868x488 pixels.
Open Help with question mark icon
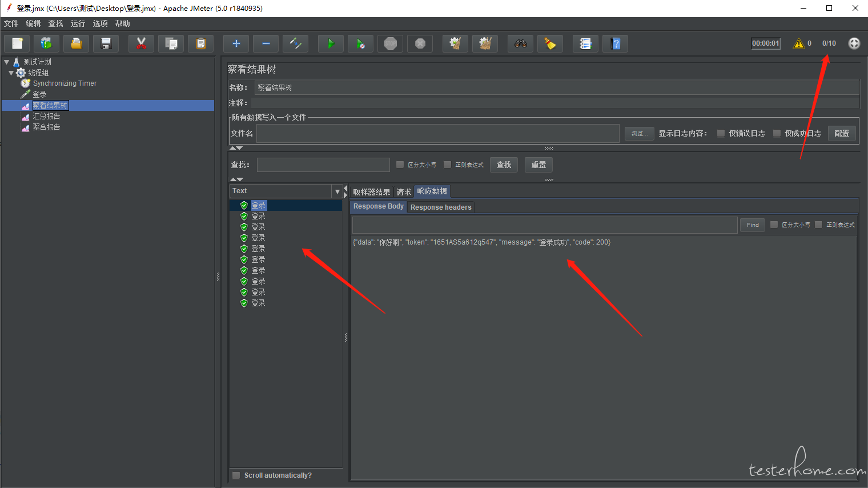[x=615, y=43]
